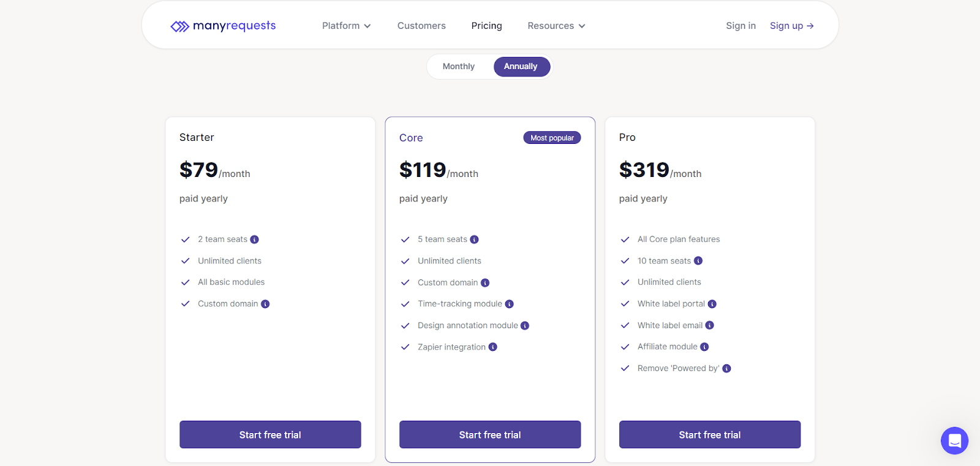Screen dimensions: 980x466
Task: Open info tooltip for Zapier integration
Action: (493, 347)
